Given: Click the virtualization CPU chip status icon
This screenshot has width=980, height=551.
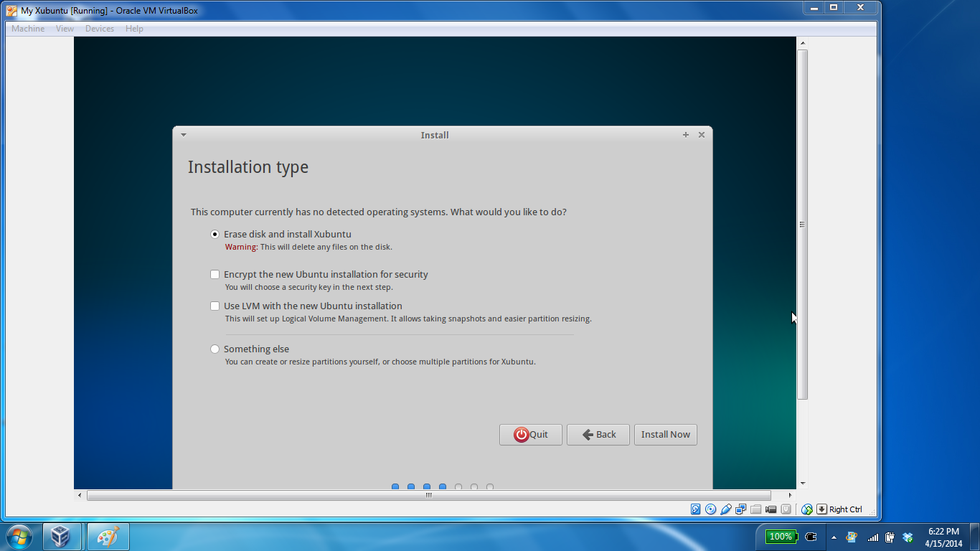Looking at the screenshot, I should (786, 509).
